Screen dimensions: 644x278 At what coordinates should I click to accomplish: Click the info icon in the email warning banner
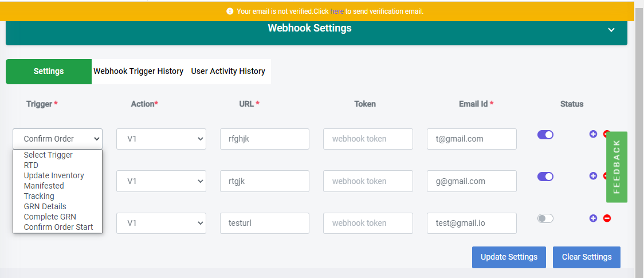(x=230, y=11)
